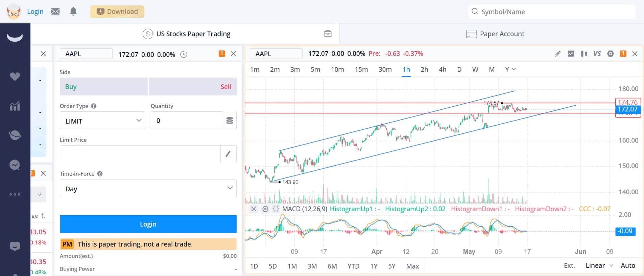Open the VS compare symbol tool
The image size is (644, 276).
[x=597, y=54]
